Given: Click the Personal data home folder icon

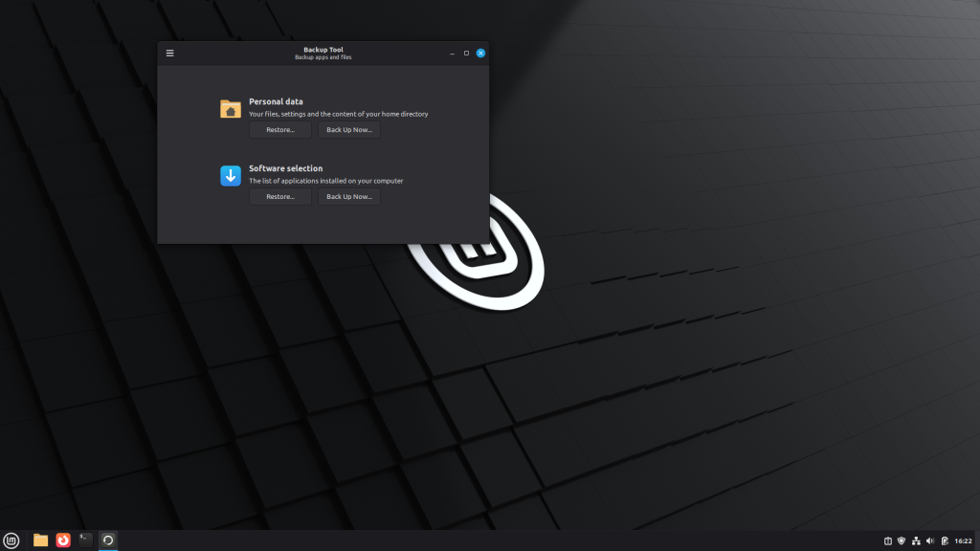Looking at the screenshot, I should point(231,108).
